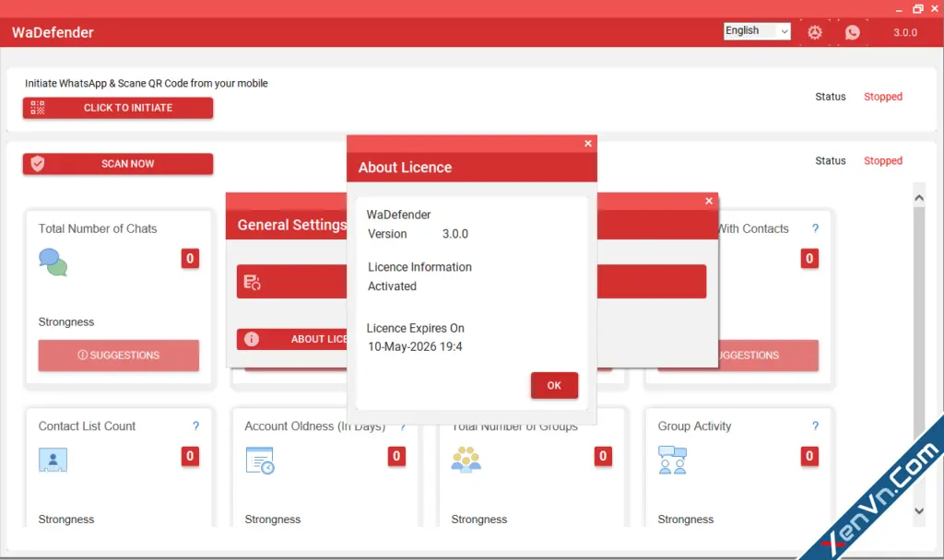This screenshot has height=560, width=944.
Task: Click the shield icon on Scan Now button
Action: (x=38, y=164)
